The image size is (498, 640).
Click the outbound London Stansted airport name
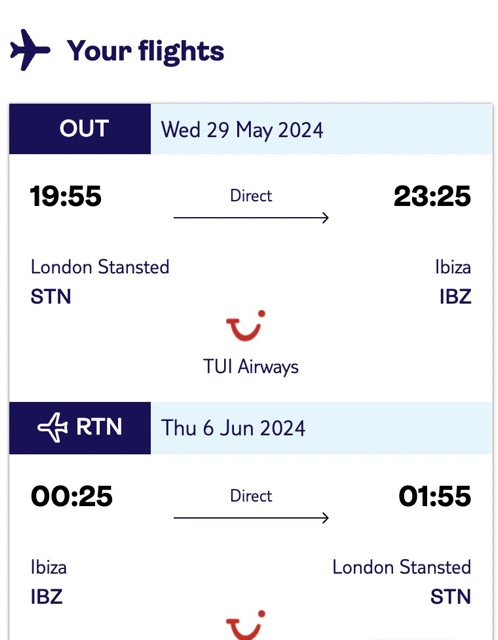point(100,267)
